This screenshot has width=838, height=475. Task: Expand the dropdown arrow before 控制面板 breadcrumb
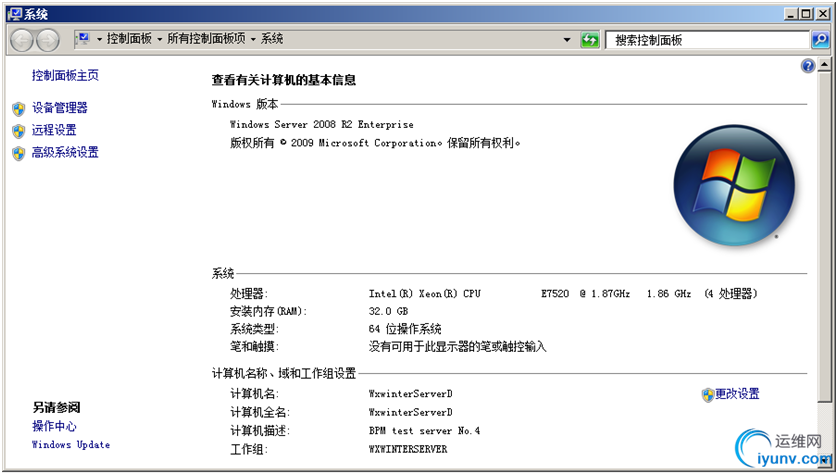click(99, 40)
